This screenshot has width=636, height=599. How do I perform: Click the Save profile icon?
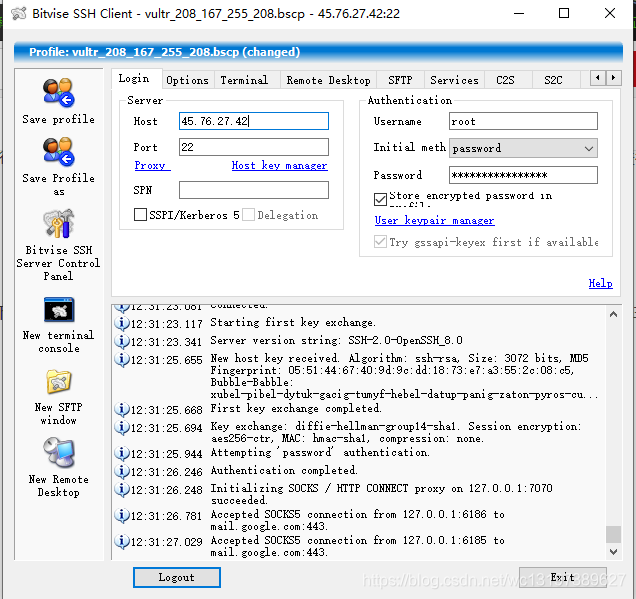[58, 93]
